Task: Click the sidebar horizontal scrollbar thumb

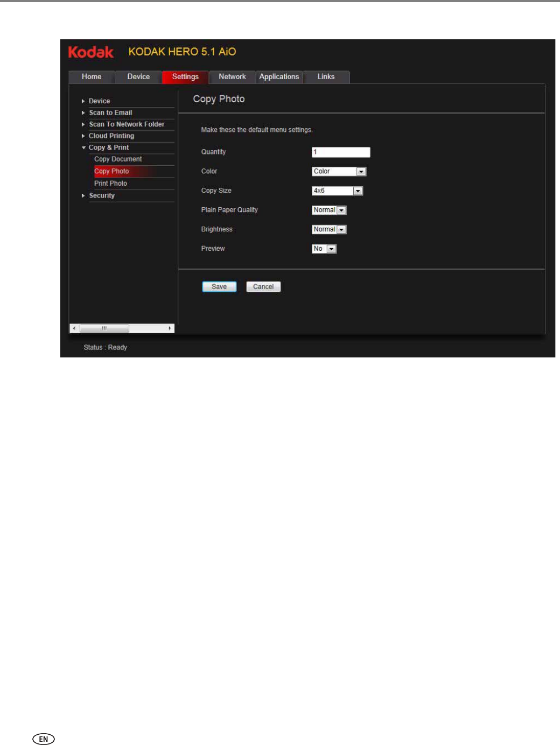Action: 104,328
